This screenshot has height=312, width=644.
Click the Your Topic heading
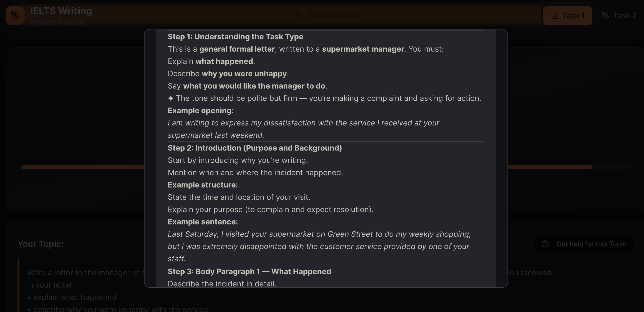pos(41,244)
